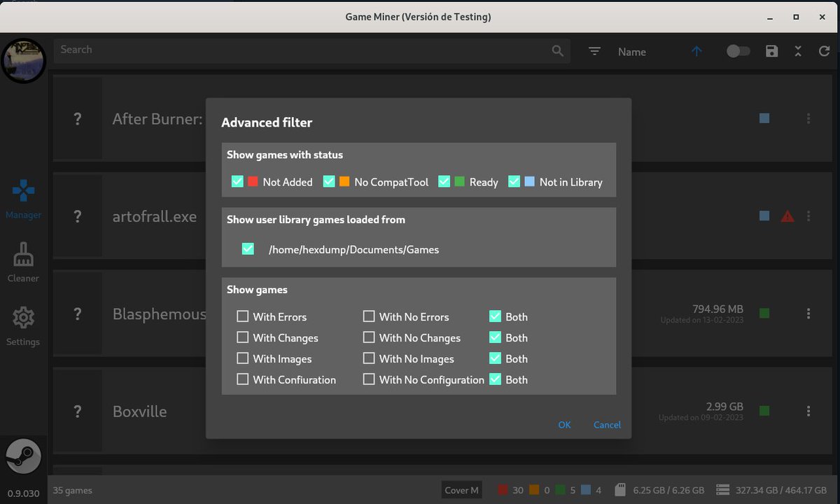840x504 pixels.
Task: Open the artofrall.exe three-dot menu
Action: (x=808, y=216)
